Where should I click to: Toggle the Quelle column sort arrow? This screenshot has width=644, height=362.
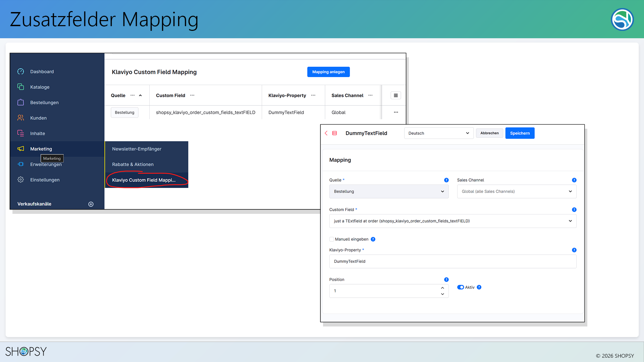coord(141,95)
